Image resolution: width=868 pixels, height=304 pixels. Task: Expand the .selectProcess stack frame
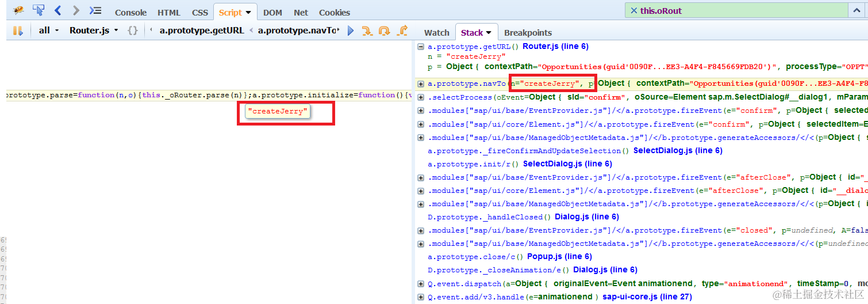tap(421, 97)
